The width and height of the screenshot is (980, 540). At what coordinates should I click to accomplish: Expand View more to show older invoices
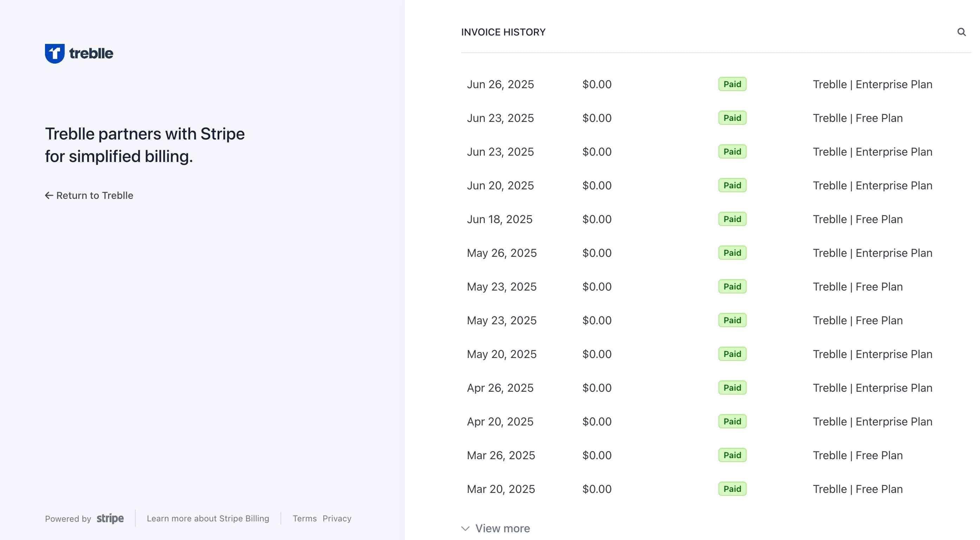point(502,528)
